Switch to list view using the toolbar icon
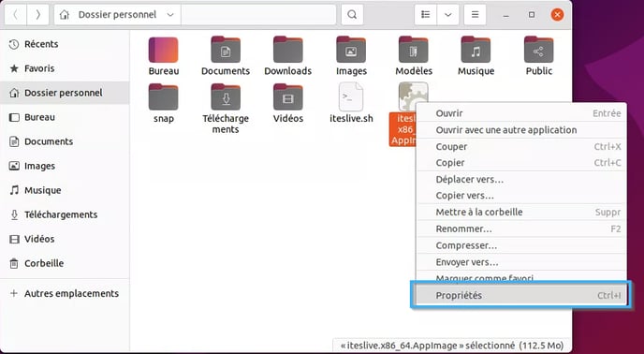The width and height of the screenshot is (644, 354). (x=426, y=15)
